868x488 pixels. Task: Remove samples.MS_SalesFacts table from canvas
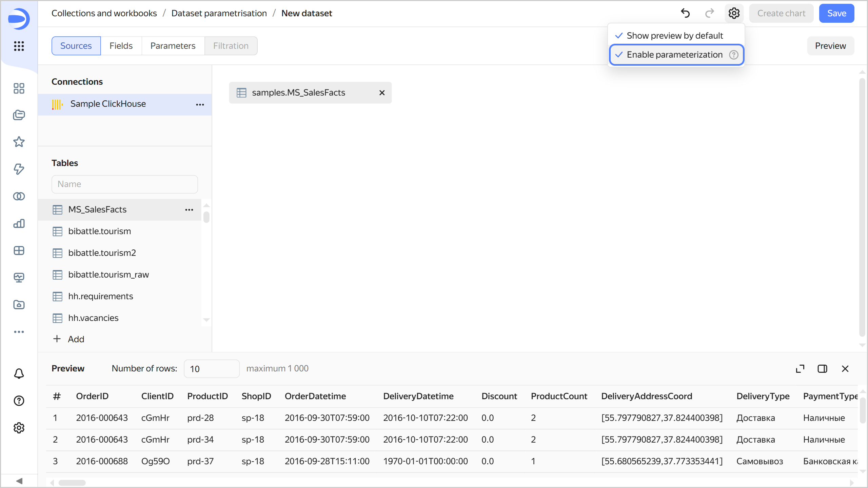[382, 93]
